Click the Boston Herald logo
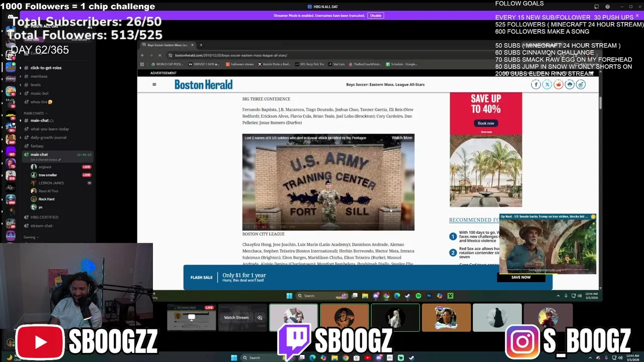Viewport: 644px width, 362px height. pos(203,84)
